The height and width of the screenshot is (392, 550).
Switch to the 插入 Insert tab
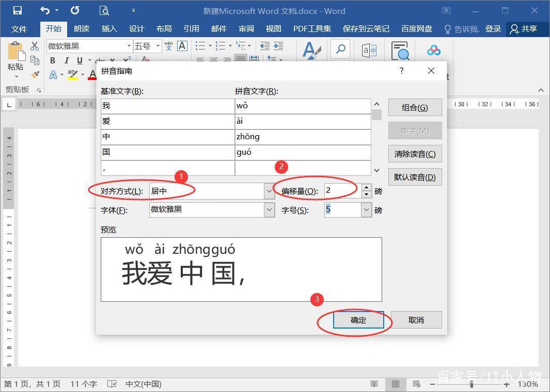[x=109, y=29]
